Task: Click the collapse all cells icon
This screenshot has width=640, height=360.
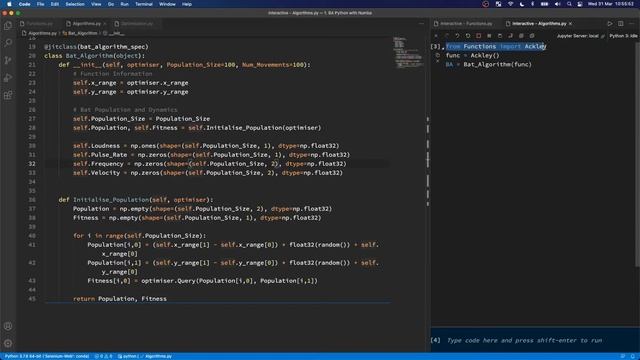Action: [532, 36]
